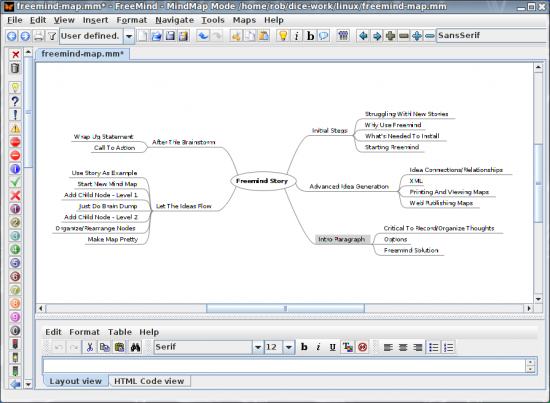Select the freemind-map.mm tab
This screenshot has width=550, height=403.
[x=83, y=54]
